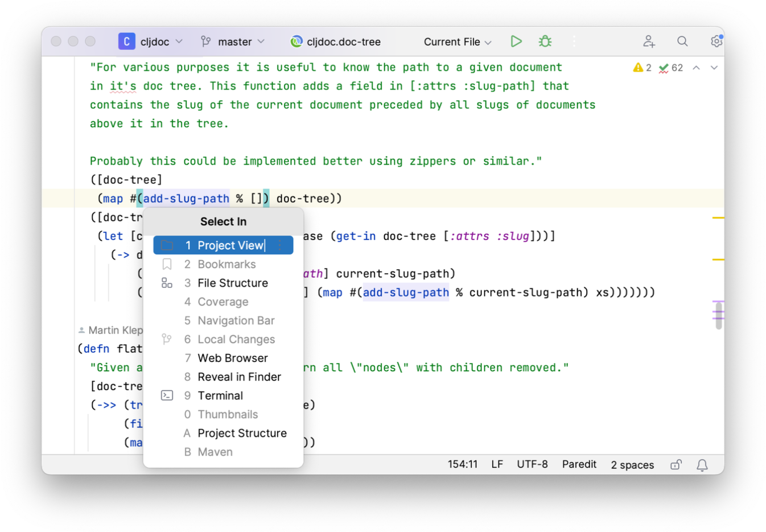Screen dimensions: 766x532
Task: Choose Project Structure in Select In popup
Action: (x=223, y=433)
